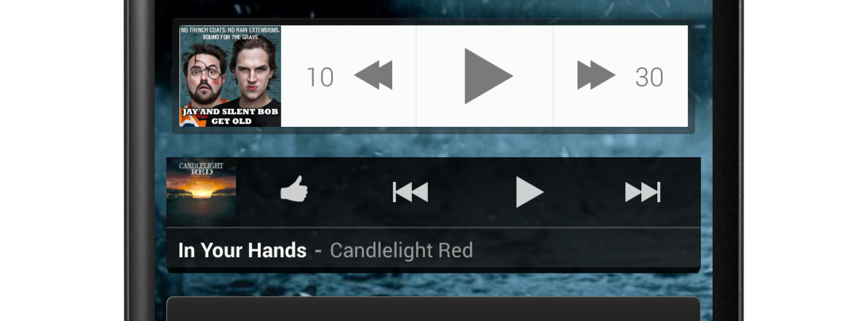Image resolution: width=868 pixels, height=321 pixels.
Task: Skip to next track in music widget
Action: coord(643,192)
